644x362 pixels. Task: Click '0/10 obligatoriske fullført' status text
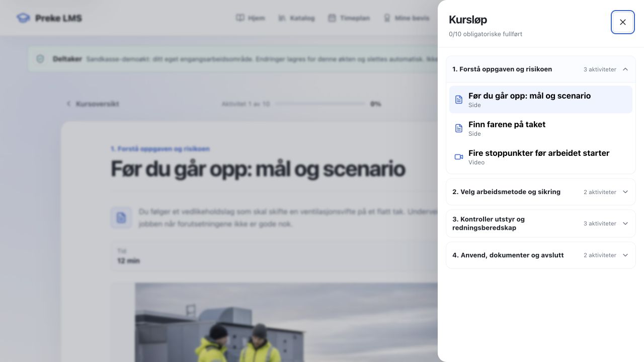pyautogui.click(x=486, y=34)
